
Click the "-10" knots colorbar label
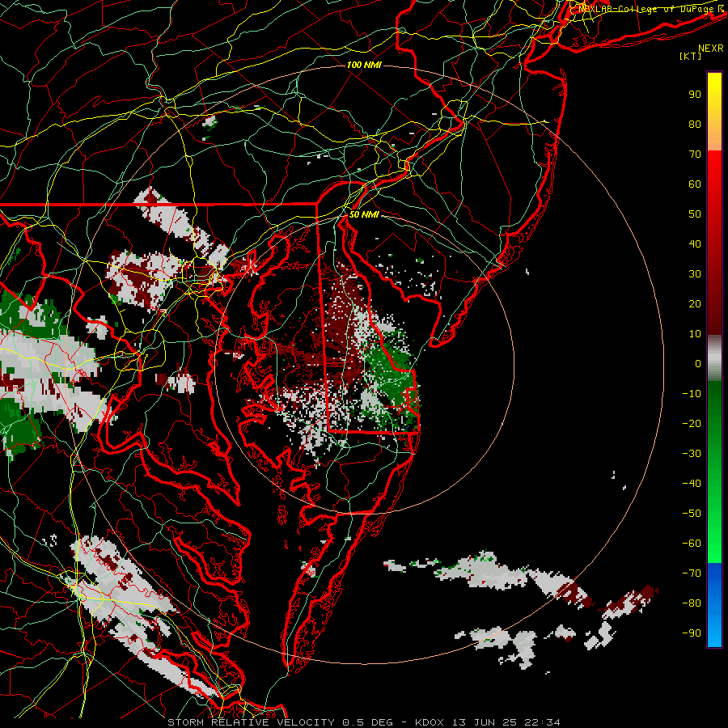(x=692, y=394)
